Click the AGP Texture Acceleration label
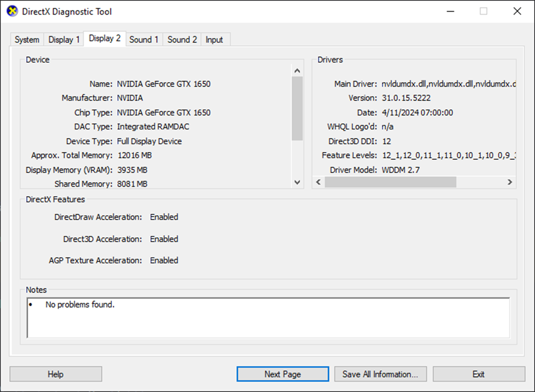 click(95, 261)
